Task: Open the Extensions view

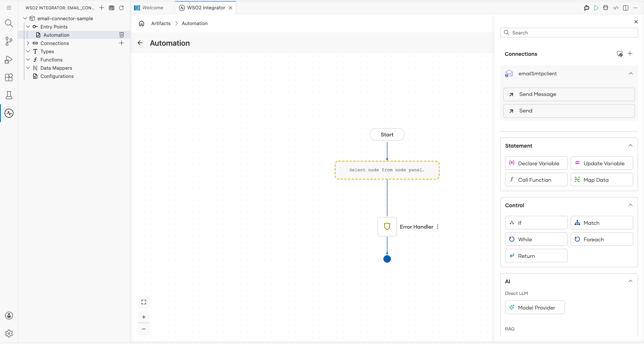Action: tap(9, 77)
